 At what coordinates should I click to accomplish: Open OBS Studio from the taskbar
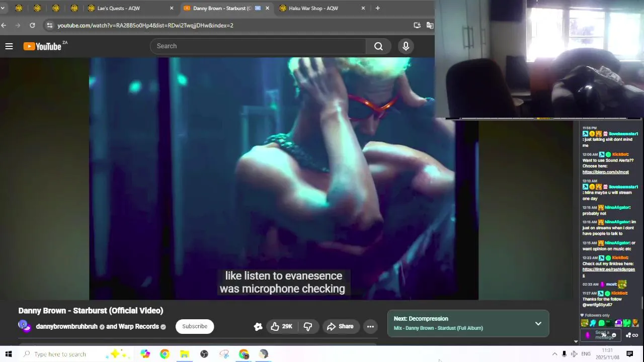204,354
